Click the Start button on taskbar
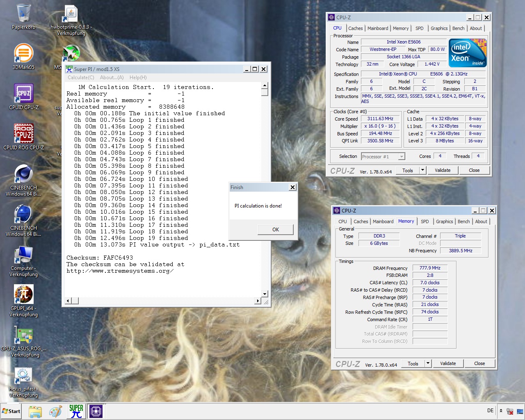525x420 pixels. [11, 411]
